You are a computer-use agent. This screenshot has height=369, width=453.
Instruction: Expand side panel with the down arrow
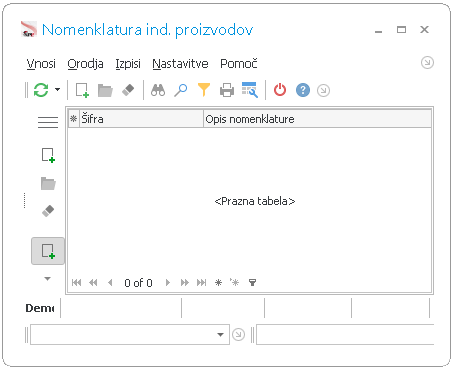click(x=48, y=278)
